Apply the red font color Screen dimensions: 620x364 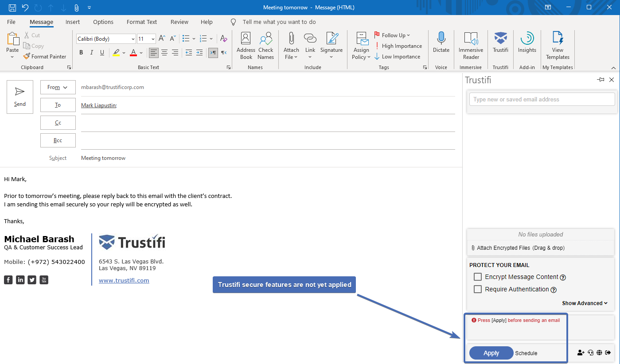pos(133,53)
